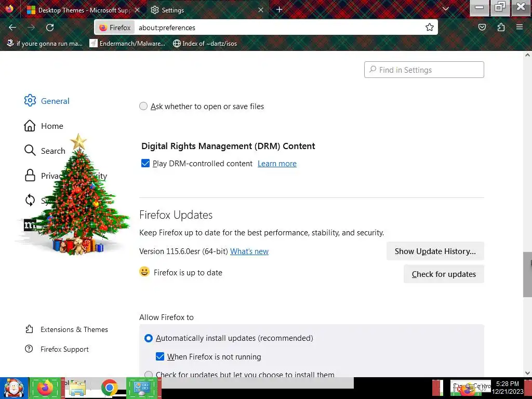Click Show Update History button

coord(435,251)
